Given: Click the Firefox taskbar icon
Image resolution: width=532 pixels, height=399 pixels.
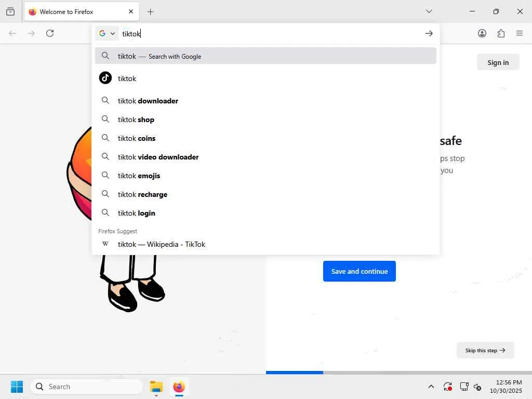Looking at the screenshot, I should (179, 387).
